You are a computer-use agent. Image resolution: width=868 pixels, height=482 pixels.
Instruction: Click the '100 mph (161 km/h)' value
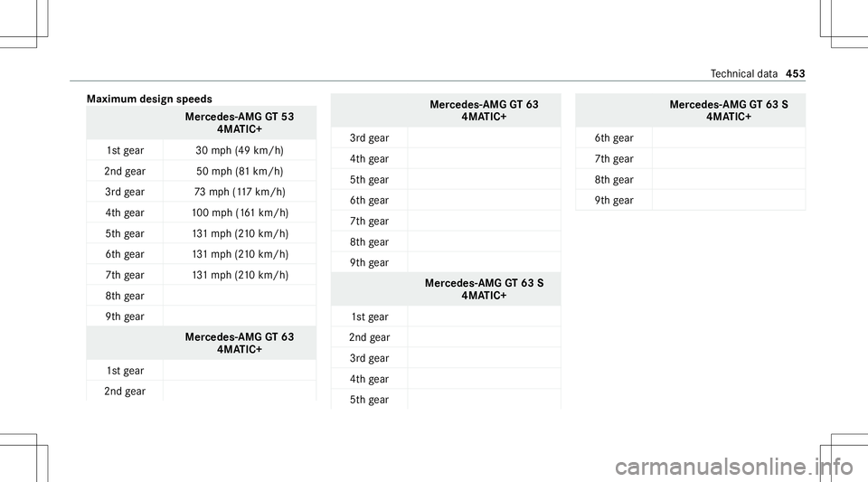(x=240, y=213)
